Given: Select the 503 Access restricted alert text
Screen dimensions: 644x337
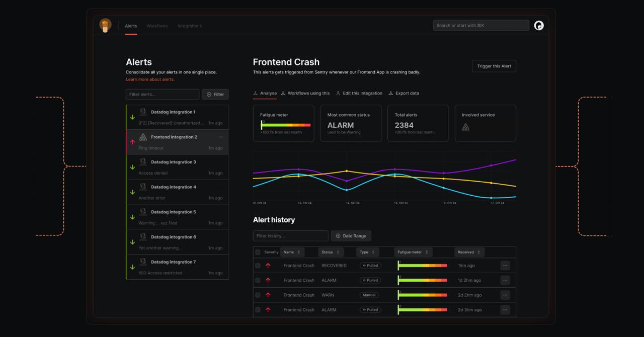Looking at the screenshot, I should coord(160,273).
